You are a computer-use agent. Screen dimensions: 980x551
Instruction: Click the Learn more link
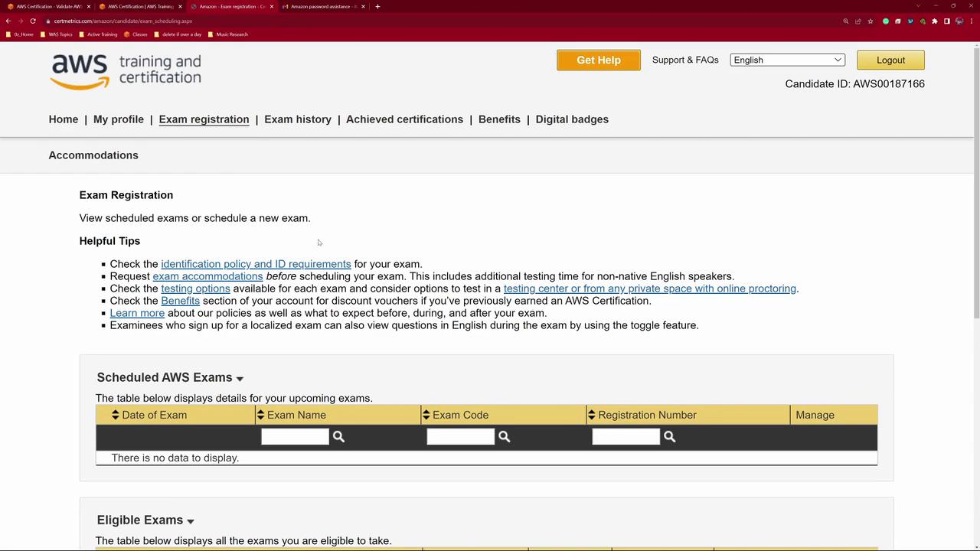coord(137,313)
